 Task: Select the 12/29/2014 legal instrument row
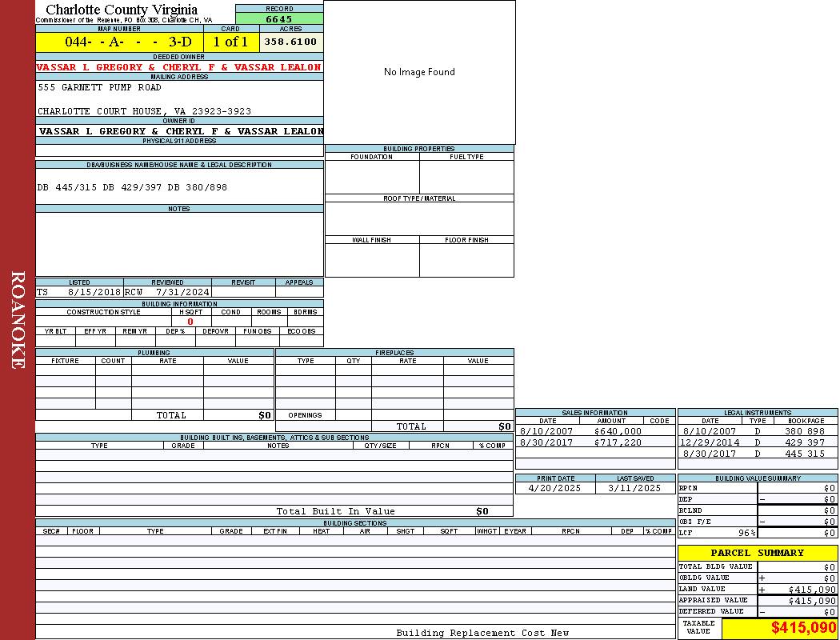[756, 442]
